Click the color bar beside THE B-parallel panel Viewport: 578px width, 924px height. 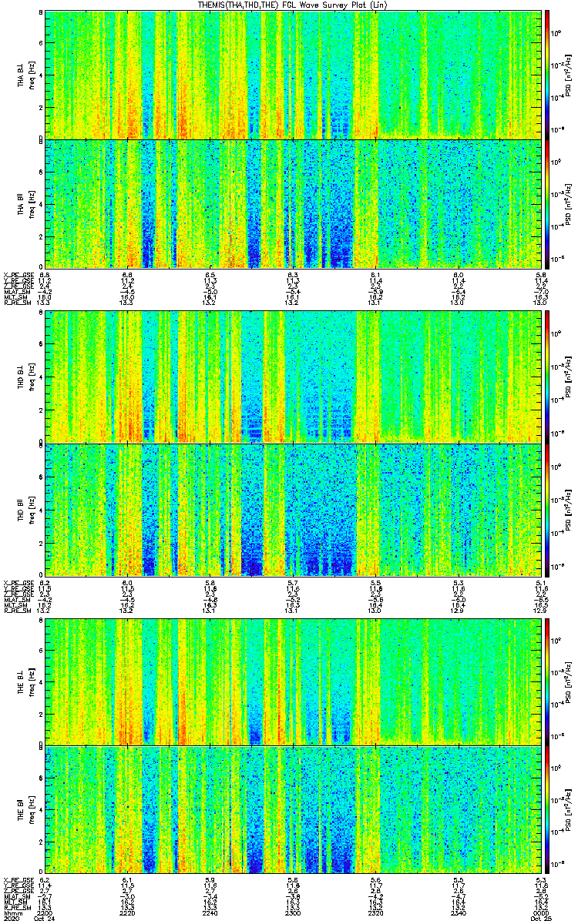tap(546, 810)
